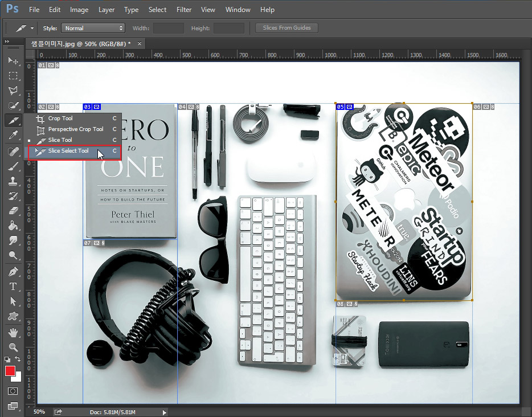Screen dimensions: 532x417
Task: Click the Photoshop Ps logo
Action: [x=12, y=8]
